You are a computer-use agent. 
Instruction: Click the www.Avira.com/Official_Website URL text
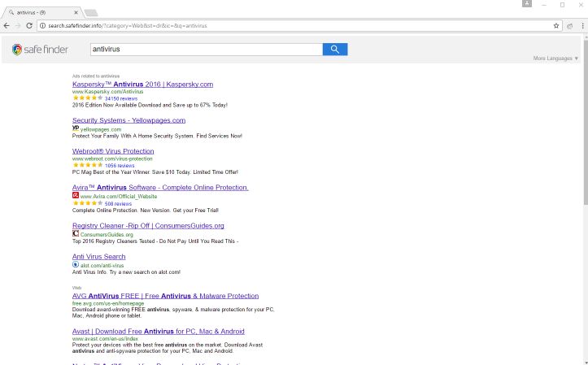[x=119, y=197]
